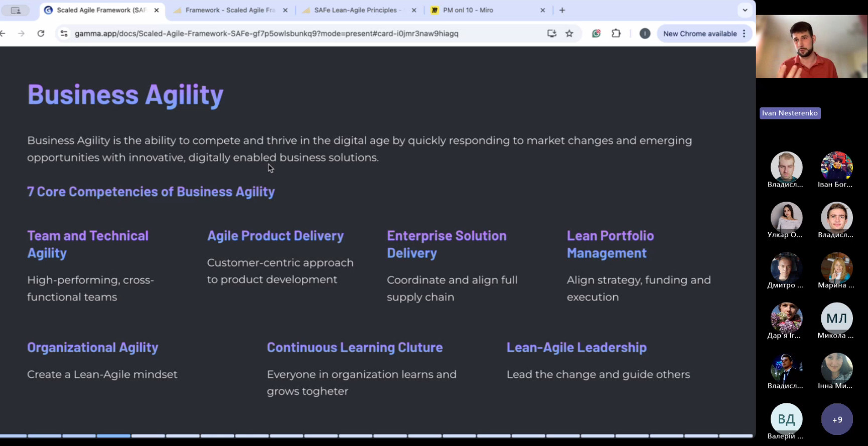This screenshot has width=868, height=446.
Task: Open the tab groups button at top left
Action: point(16,10)
